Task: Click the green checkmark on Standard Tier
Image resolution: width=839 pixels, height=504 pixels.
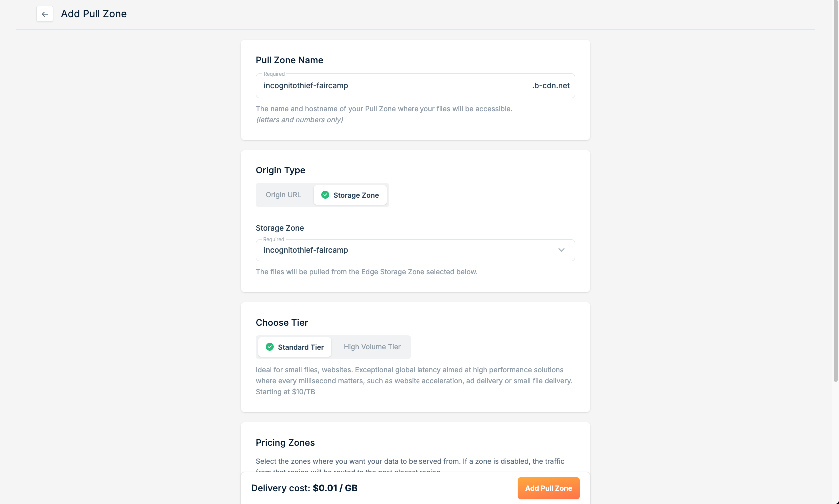Action: tap(270, 347)
